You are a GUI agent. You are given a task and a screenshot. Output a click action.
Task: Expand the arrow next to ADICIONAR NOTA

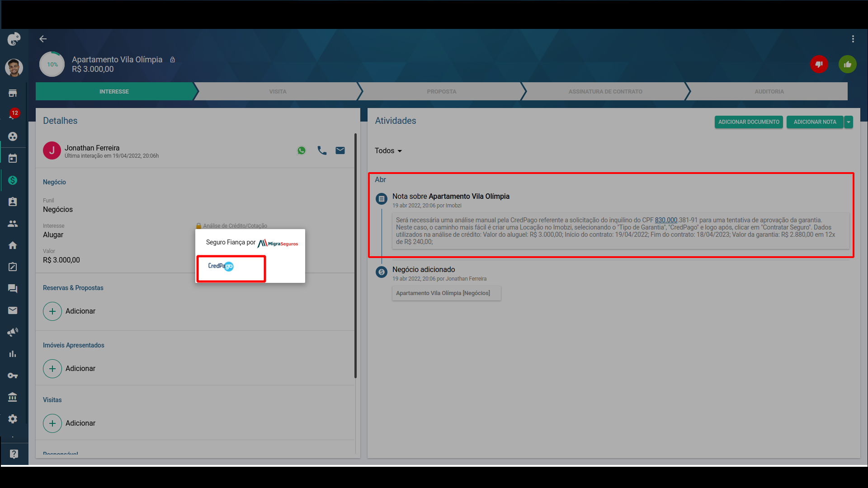coord(849,122)
